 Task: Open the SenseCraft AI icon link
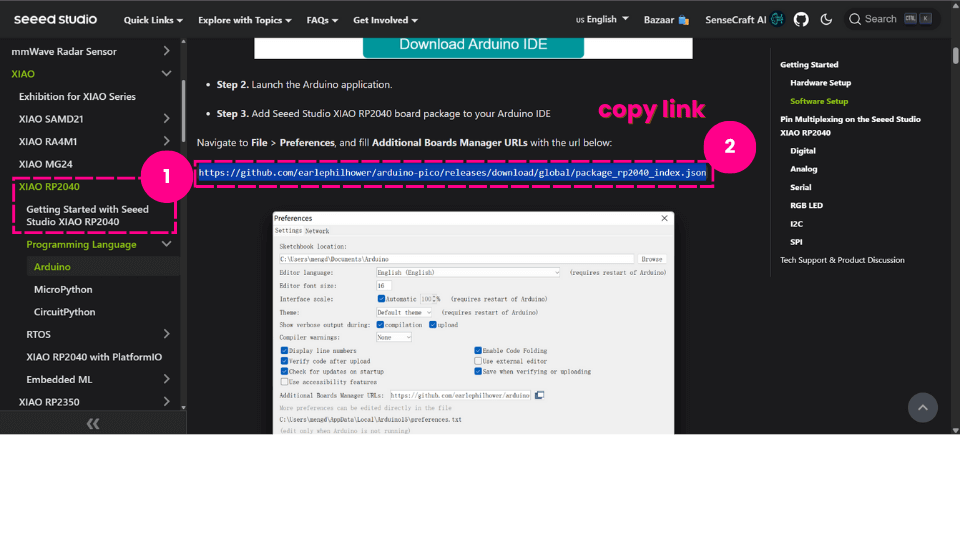[777, 19]
